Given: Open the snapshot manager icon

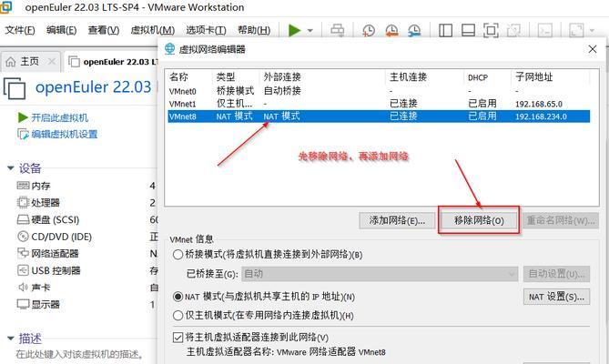Looking at the screenshot, I should point(414,30).
